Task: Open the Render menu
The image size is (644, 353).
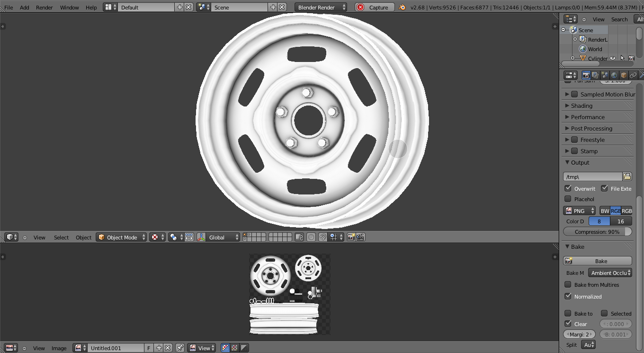Action: (x=45, y=7)
